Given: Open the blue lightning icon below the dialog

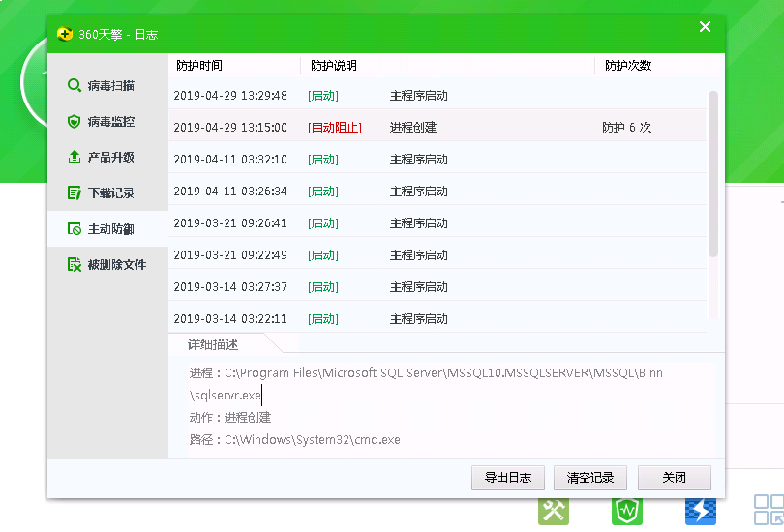Looking at the screenshot, I should click(x=700, y=510).
